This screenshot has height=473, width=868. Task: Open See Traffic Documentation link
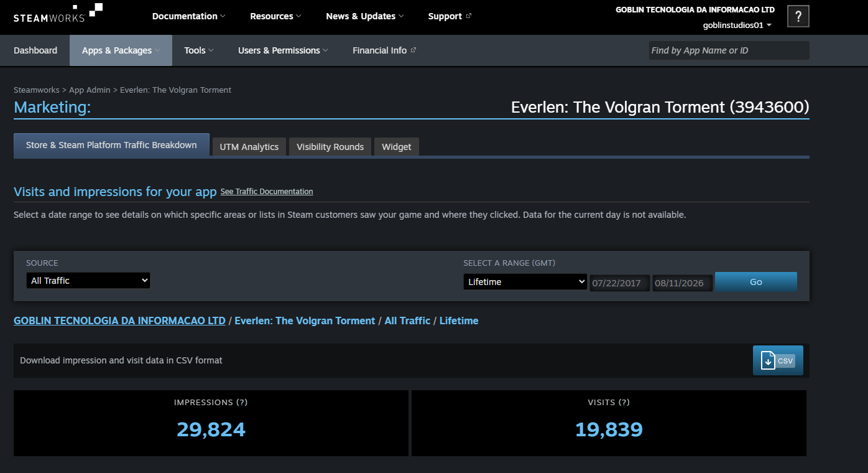tap(267, 192)
